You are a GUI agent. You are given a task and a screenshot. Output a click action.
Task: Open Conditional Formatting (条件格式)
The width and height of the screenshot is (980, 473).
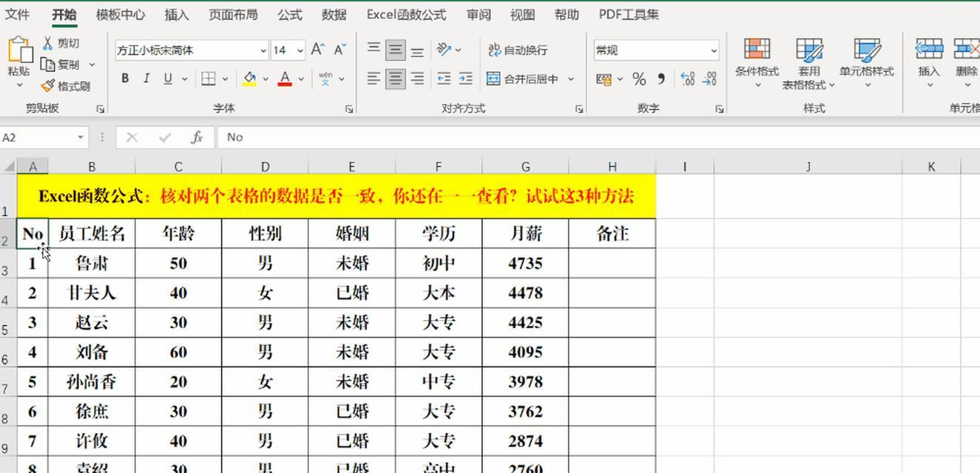pos(757,64)
